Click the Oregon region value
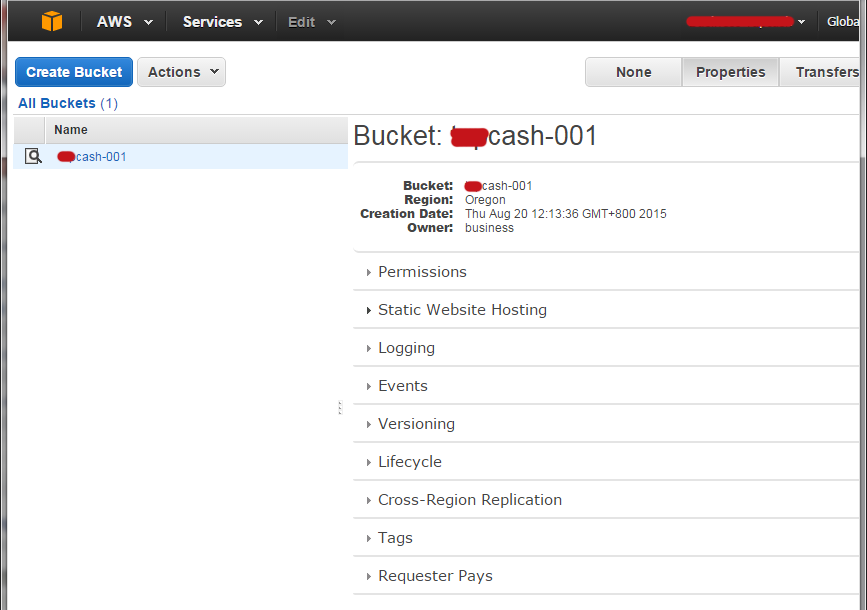867x610 pixels. pos(485,200)
